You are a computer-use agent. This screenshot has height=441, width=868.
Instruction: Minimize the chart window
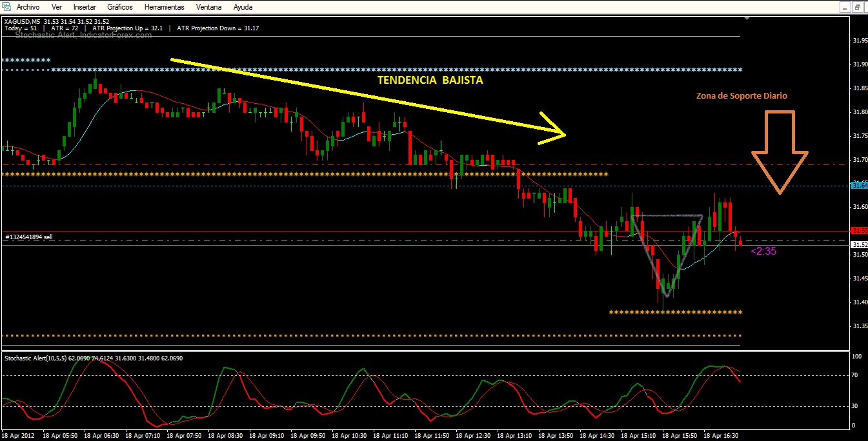click(844, 7)
